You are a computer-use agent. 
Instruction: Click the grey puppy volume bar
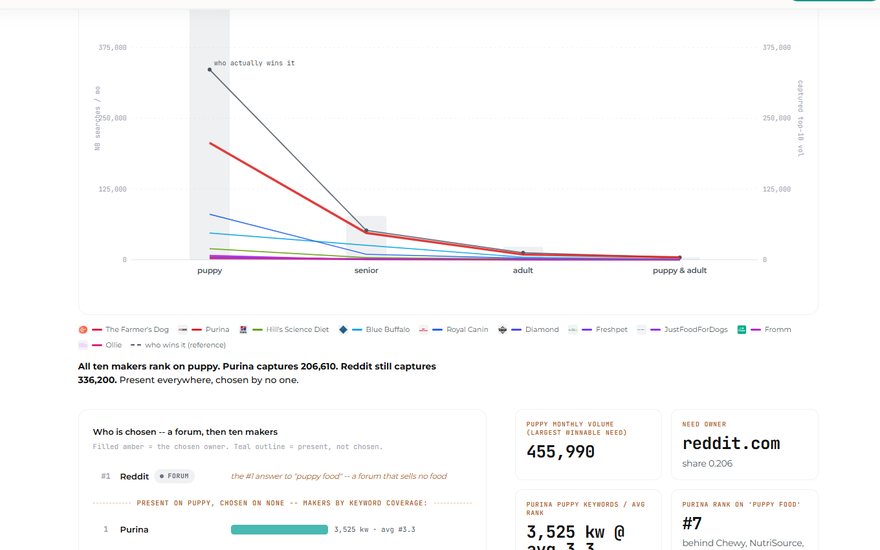209,135
